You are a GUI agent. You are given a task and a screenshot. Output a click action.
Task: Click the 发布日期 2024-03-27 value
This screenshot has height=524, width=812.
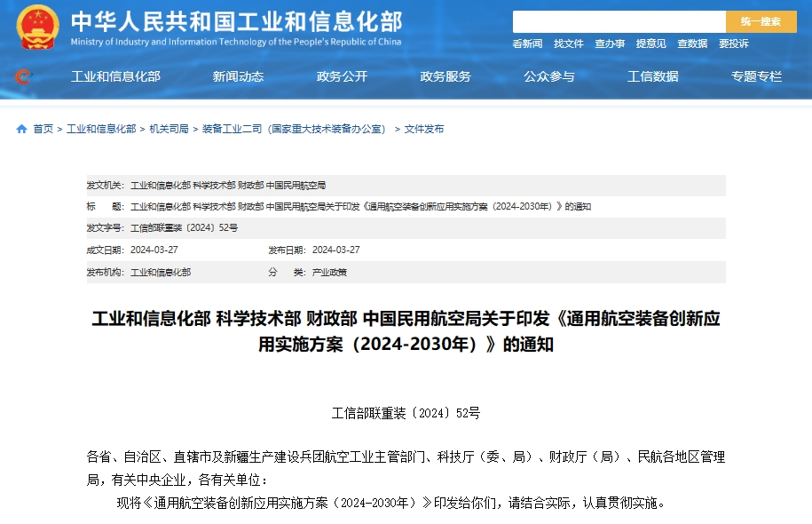point(335,250)
